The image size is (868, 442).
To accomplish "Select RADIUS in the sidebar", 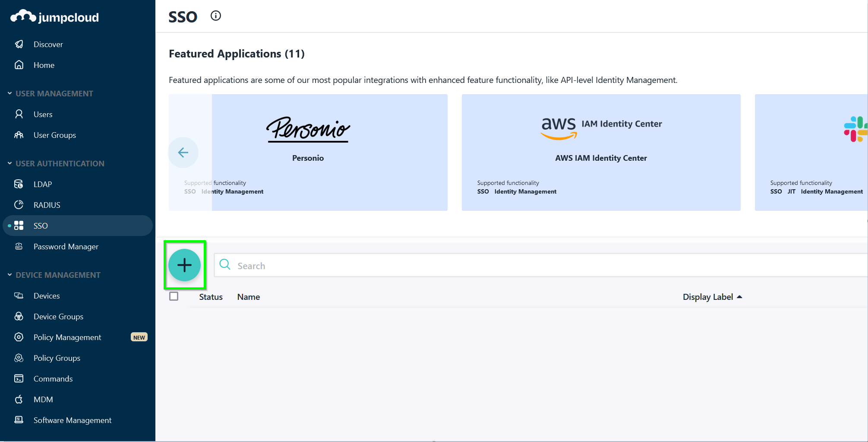I will pos(47,205).
